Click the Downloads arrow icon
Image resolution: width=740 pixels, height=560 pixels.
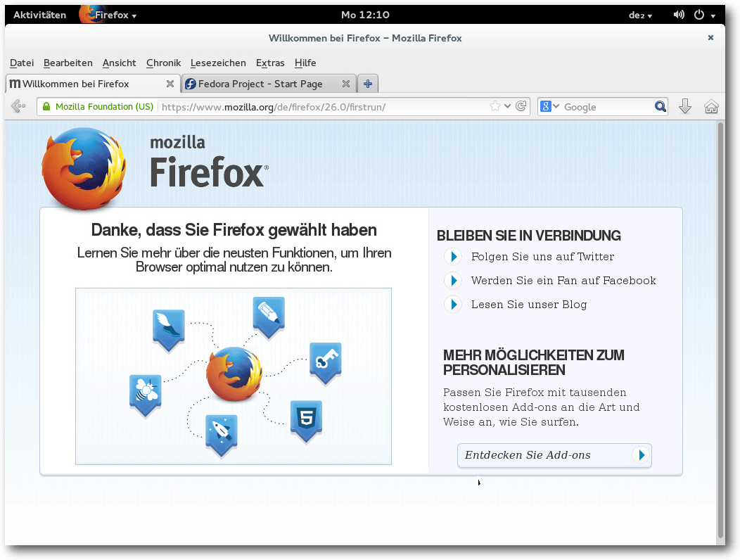click(684, 106)
